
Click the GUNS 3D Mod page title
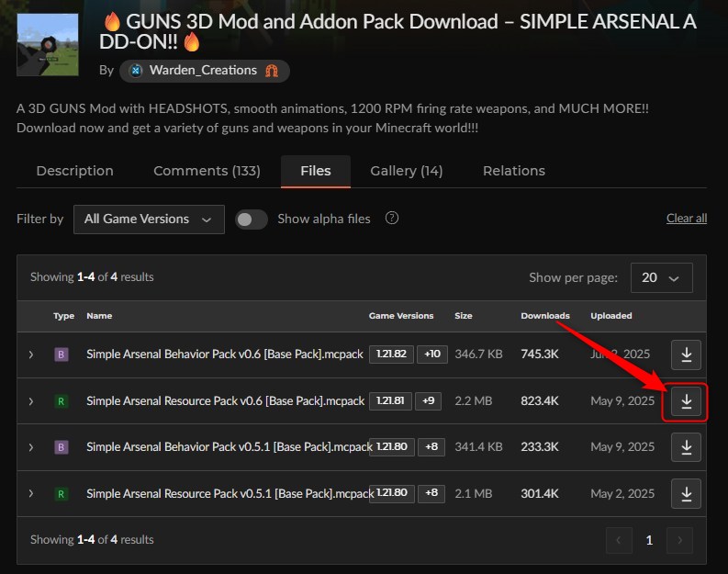(398, 31)
